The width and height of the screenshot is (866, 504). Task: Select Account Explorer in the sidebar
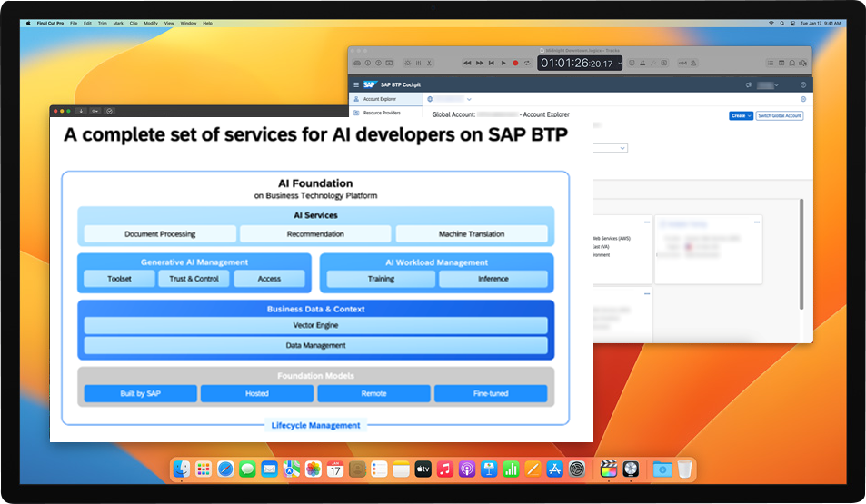point(379,99)
